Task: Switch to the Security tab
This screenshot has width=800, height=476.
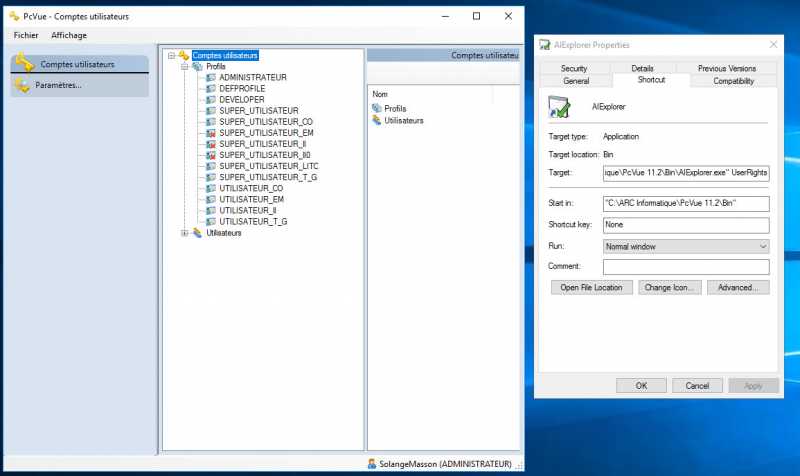Action: pos(574,68)
